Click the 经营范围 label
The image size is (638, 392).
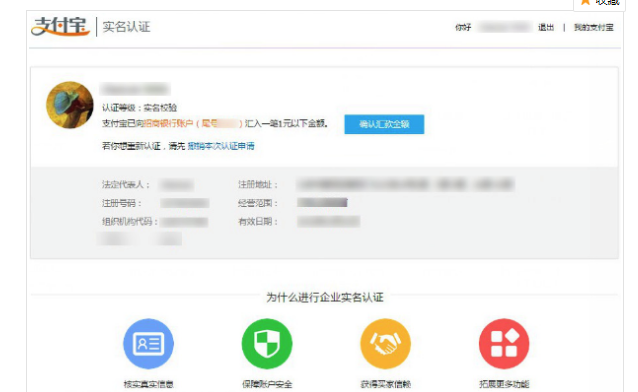point(258,203)
